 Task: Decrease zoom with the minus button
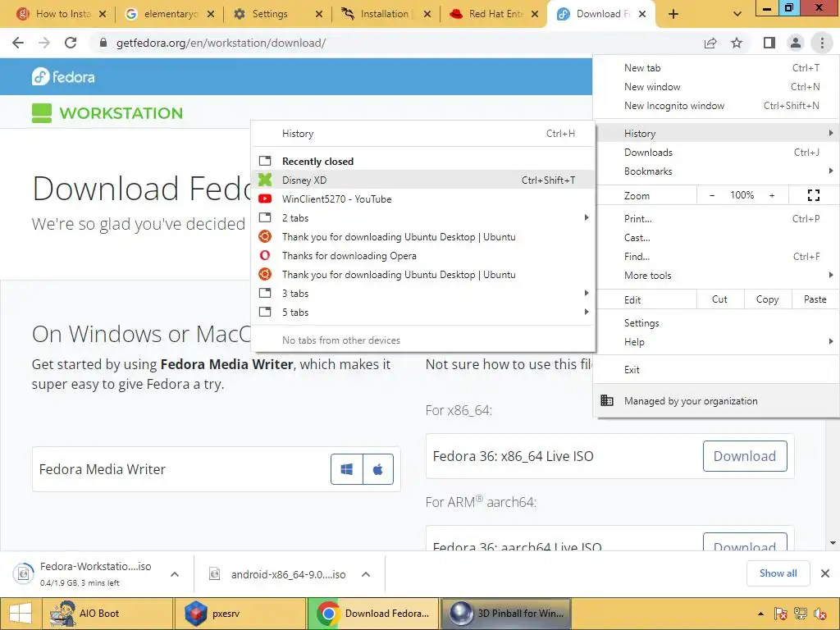712,195
